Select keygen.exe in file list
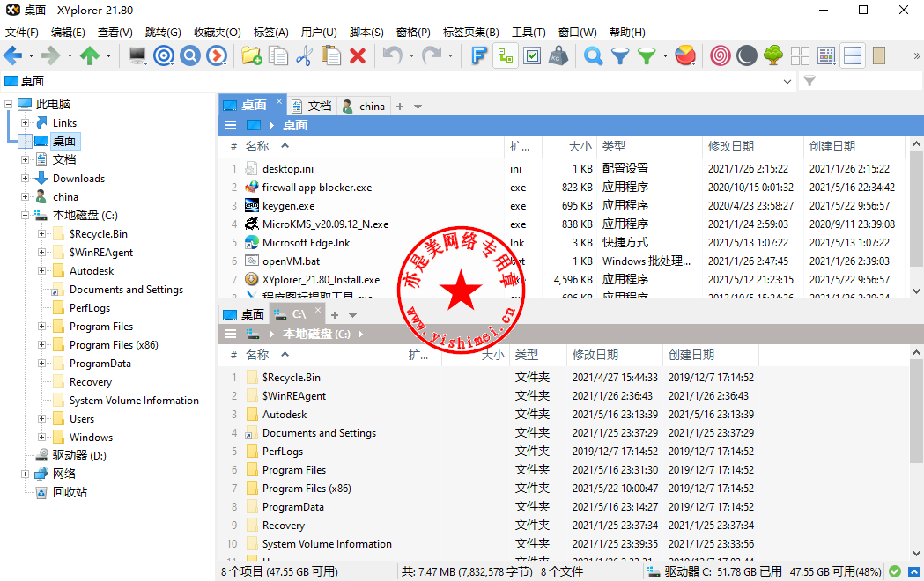 click(x=288, y=206)
